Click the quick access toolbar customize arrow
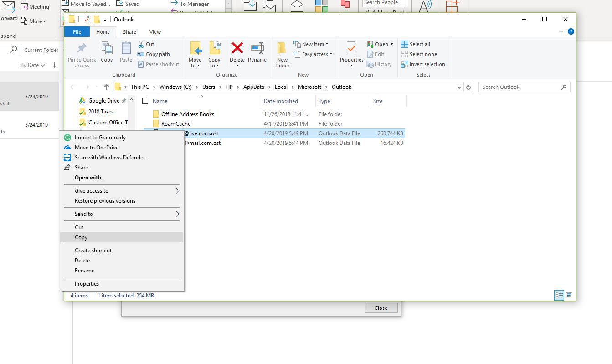 click(105, 20)
